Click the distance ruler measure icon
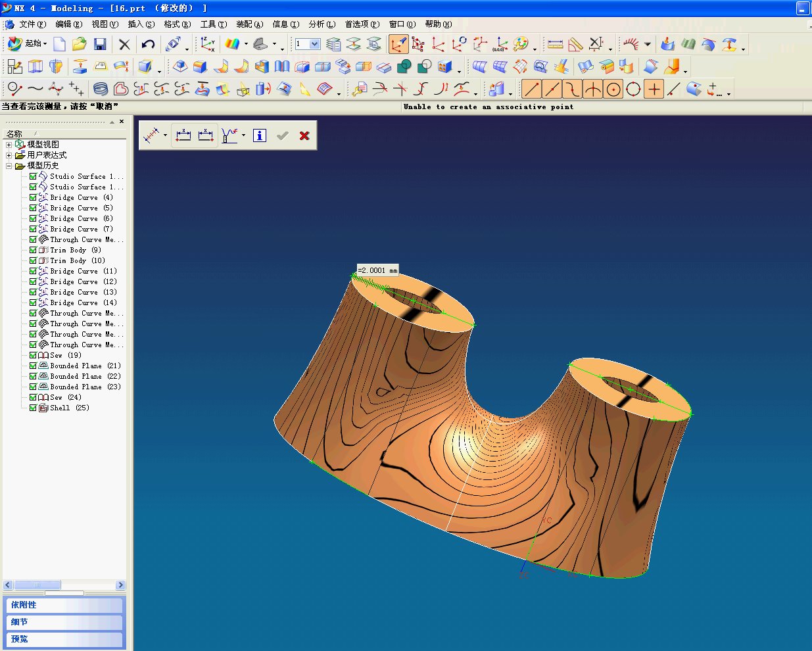812x651 pixels. pyautogui.click(x=556, y=44)
